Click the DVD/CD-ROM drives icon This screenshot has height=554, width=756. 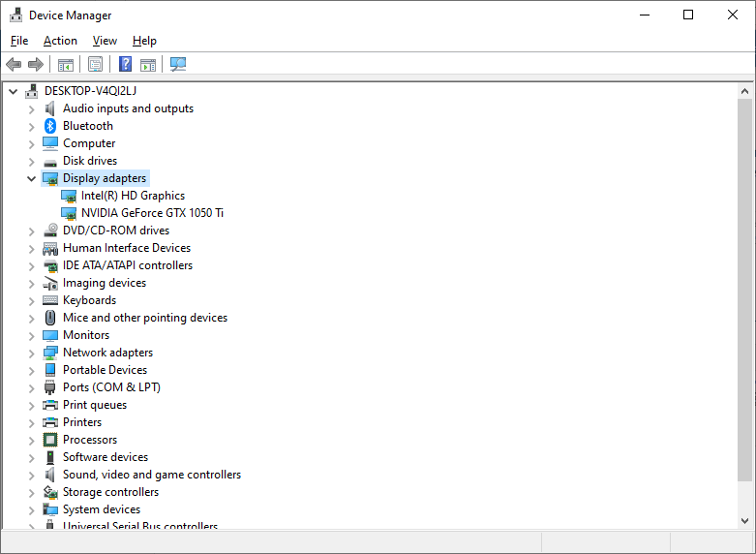(x=50, y=231)
